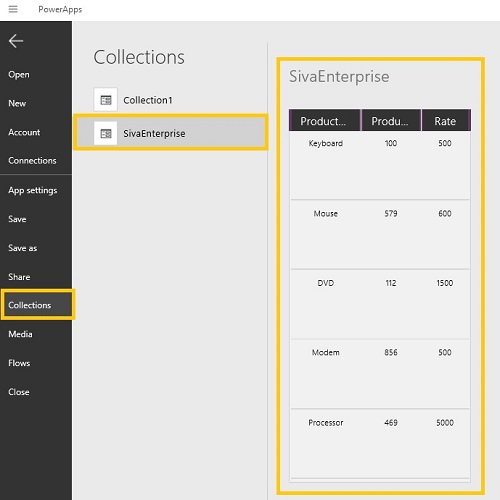500x500 pixels.
Task: Click the SivaEnterprise table icon
Action: (x=106, y=133)
